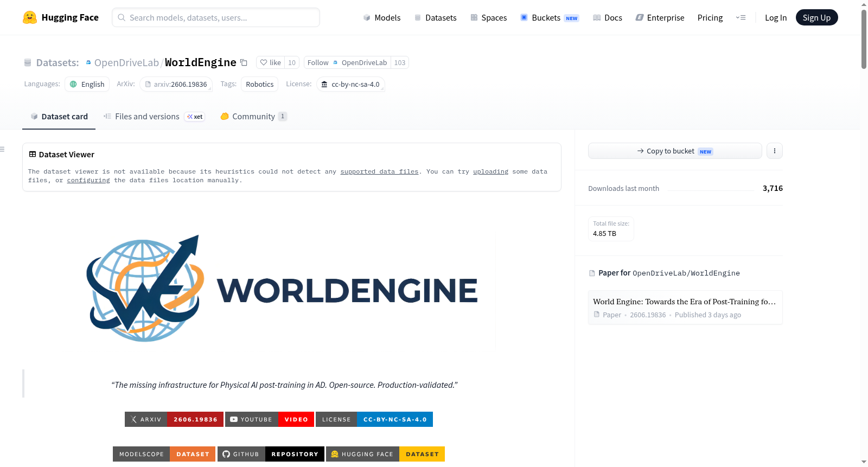Switch to Files and versions tab
Image resolution: width=868 pixels, height=467 pixels.
point(154,116)
